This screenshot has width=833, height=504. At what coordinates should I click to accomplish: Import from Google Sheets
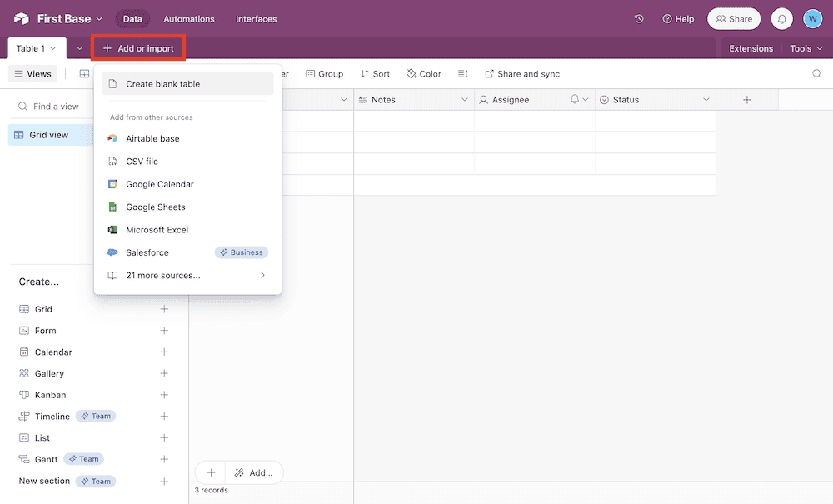point(187,207)
